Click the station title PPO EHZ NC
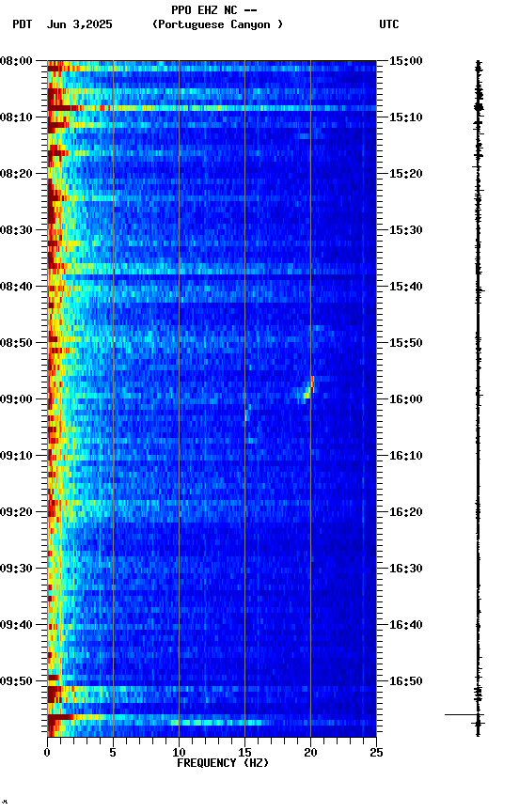 click(x=205, y=9)
